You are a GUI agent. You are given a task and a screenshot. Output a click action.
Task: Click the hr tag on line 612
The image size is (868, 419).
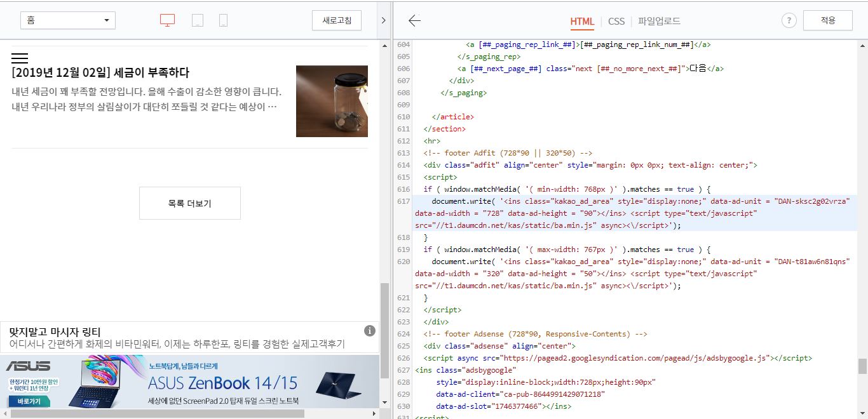431,141
